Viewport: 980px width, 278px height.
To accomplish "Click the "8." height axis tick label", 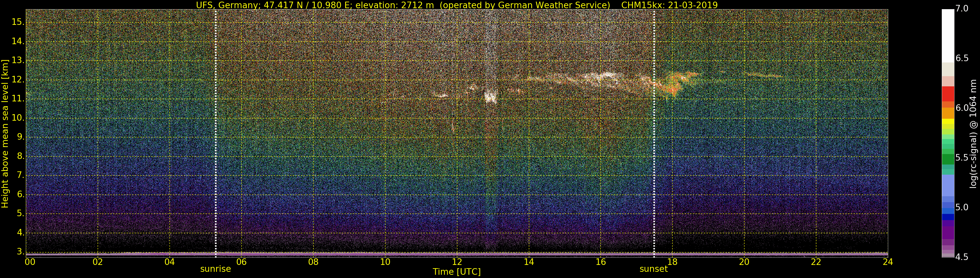I will [20, 156].
